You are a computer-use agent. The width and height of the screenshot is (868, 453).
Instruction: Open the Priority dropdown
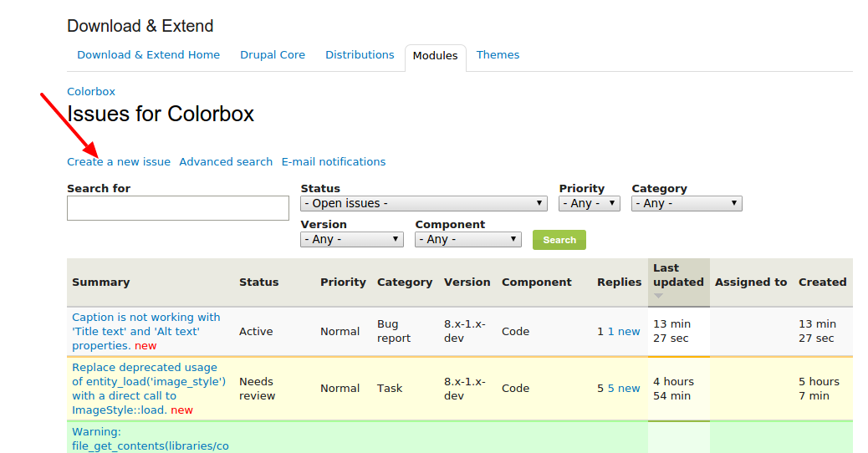pos(589,204)
